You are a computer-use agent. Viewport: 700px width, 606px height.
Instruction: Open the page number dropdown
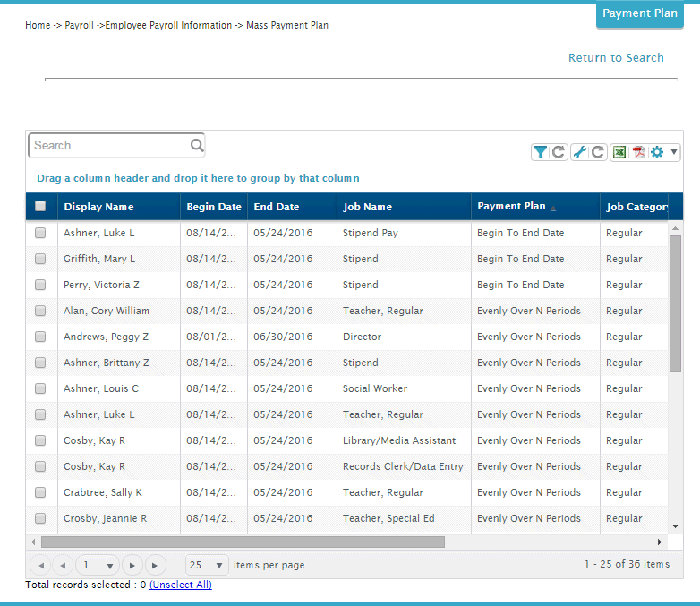point(98,565)
